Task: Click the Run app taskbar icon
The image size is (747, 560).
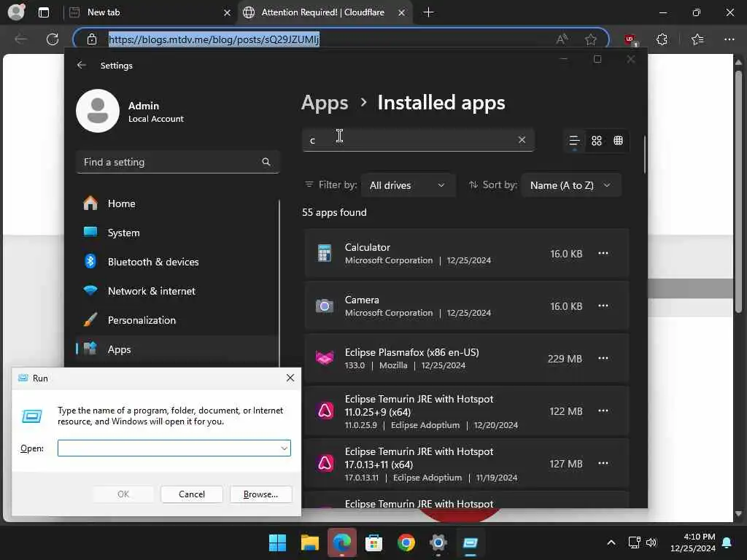Action: (471, 542)
